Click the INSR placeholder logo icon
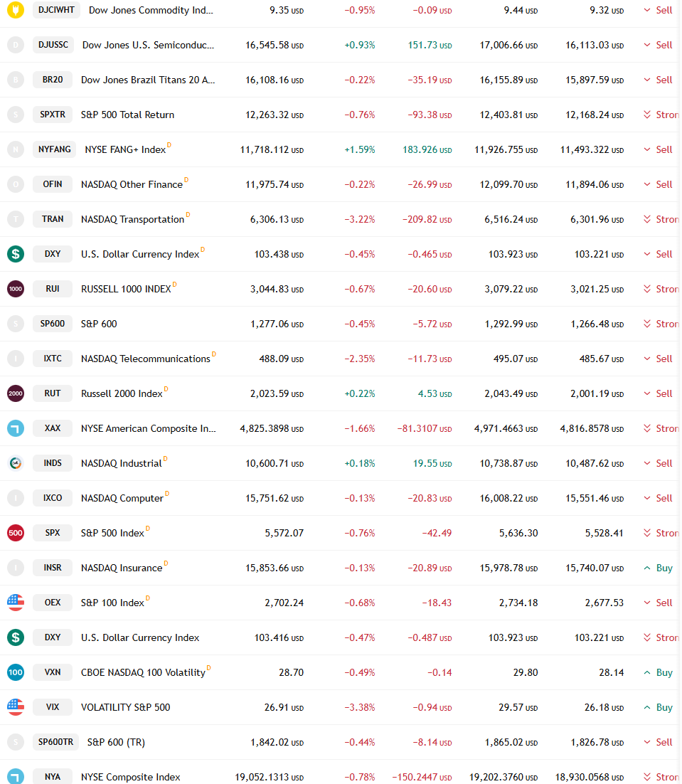682x784 pixels. click(16, 568)
